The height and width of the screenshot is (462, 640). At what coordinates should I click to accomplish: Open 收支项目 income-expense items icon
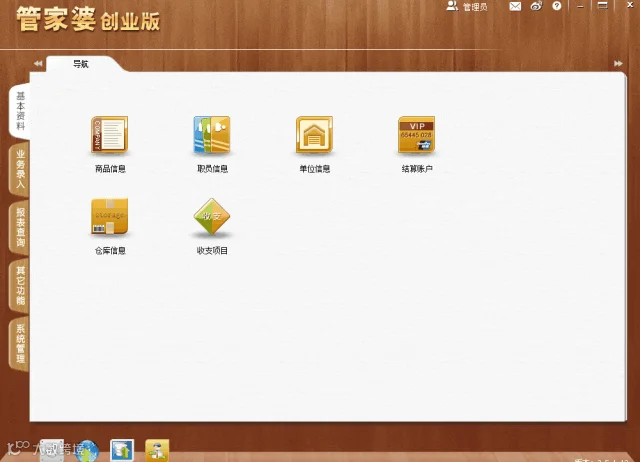(212, 216)
